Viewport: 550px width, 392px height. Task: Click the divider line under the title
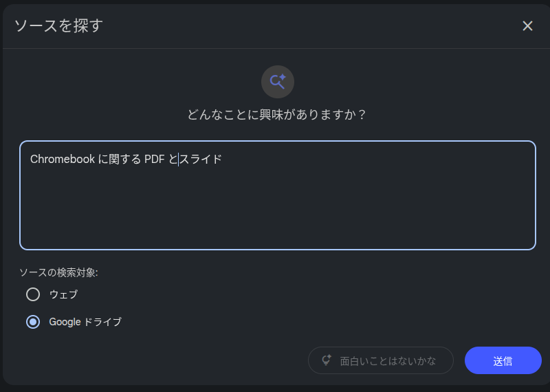point(275,48)
